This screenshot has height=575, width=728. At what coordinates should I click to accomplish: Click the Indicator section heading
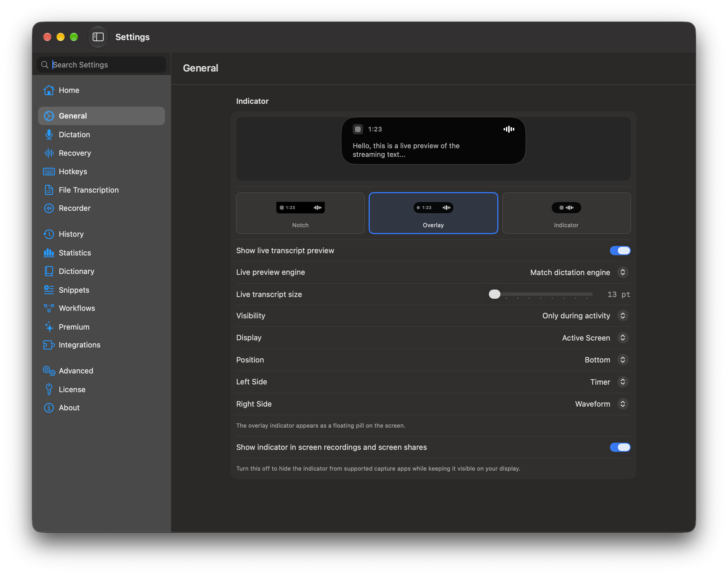252,101
